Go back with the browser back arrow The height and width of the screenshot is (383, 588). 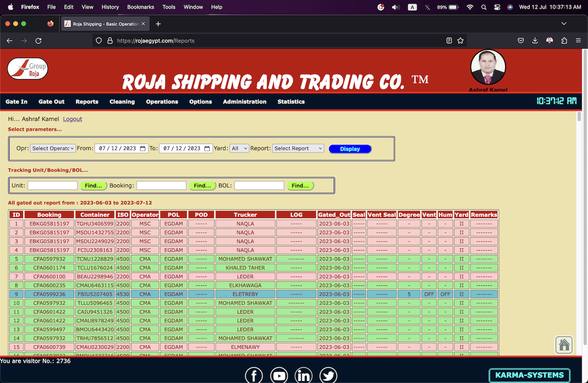click(x=10, y=41)
